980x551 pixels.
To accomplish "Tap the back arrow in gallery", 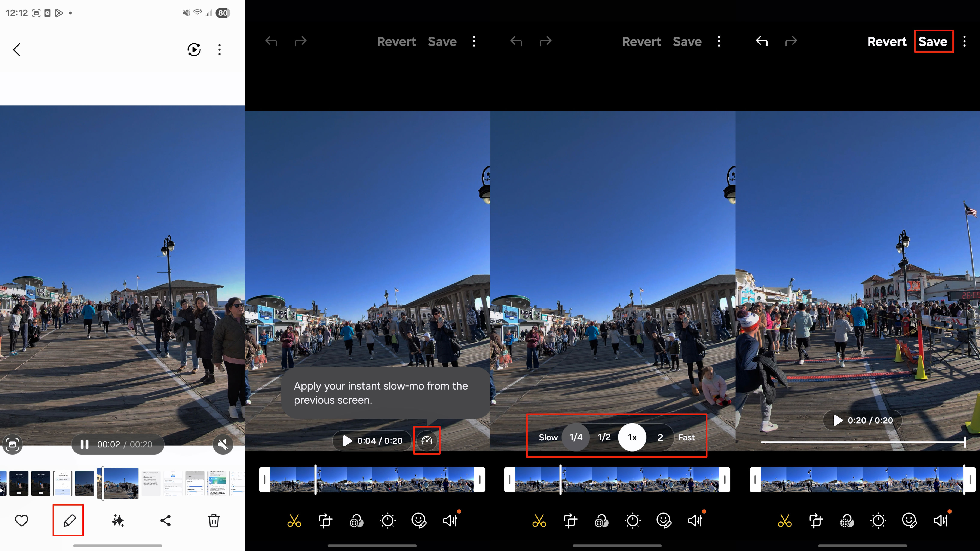I will [17, 49].
